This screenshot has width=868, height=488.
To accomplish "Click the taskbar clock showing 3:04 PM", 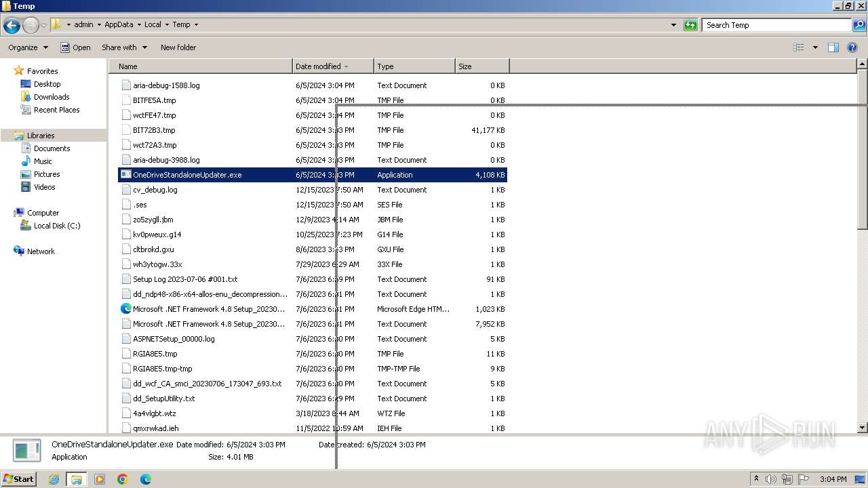I will coord(833,479).
